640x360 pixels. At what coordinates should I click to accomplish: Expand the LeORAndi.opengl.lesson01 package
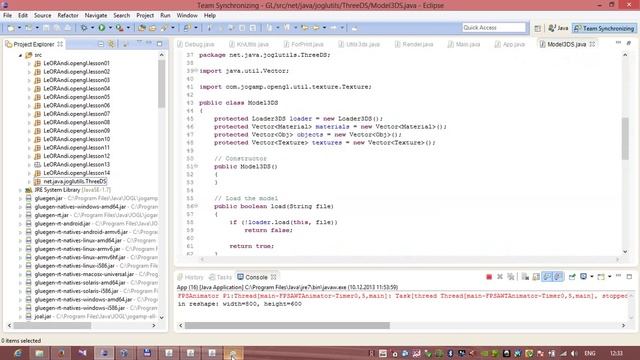[29, 64]
